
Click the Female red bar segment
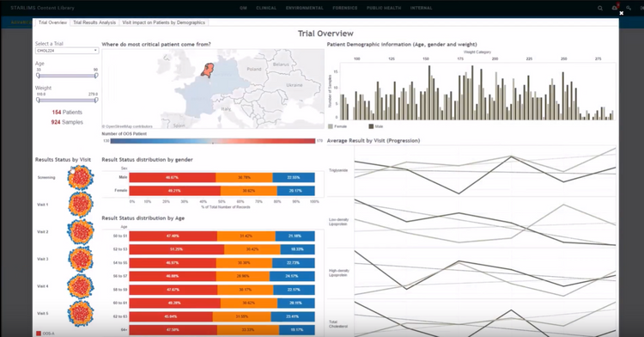coord(174,191)
